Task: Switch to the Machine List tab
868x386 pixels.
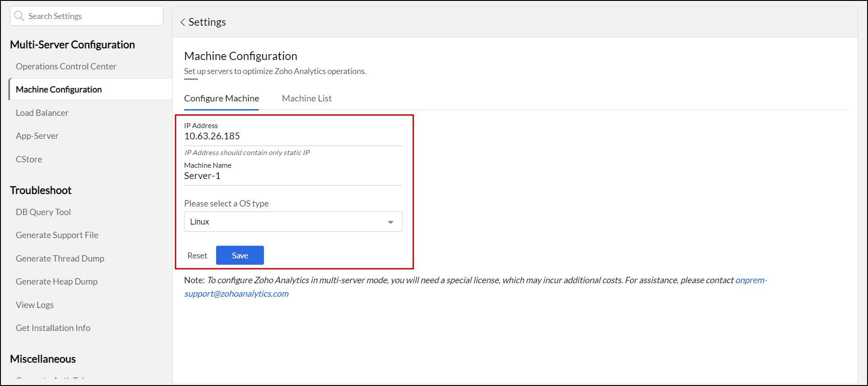Action: (x=307, y=98)
